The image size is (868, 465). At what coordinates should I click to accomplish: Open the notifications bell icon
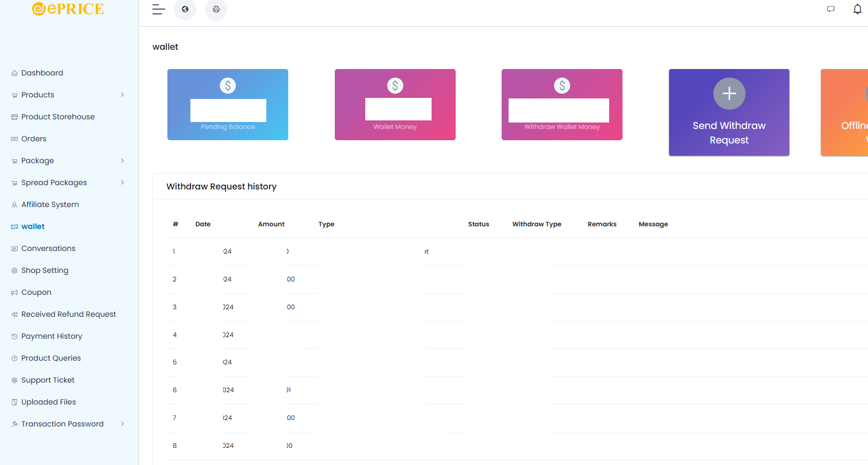(x=857, y=9)
